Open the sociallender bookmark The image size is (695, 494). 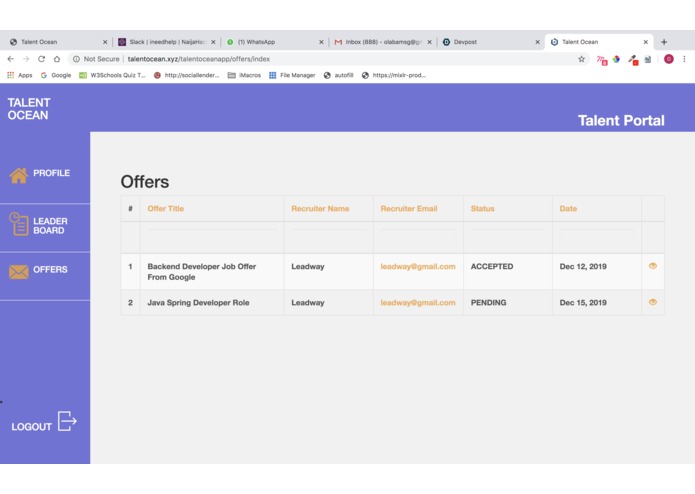click(186, 75)
